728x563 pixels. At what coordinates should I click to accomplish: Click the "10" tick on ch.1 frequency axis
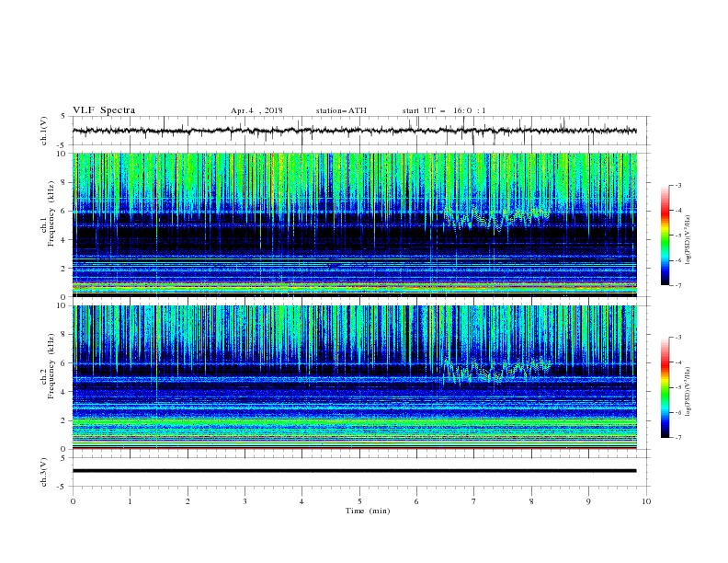click(x=62, y=154)
